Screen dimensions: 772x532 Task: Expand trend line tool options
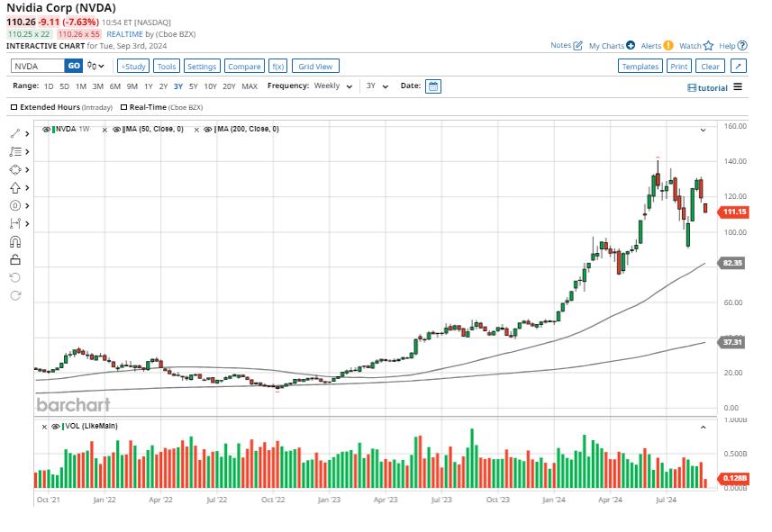[27, 134]
